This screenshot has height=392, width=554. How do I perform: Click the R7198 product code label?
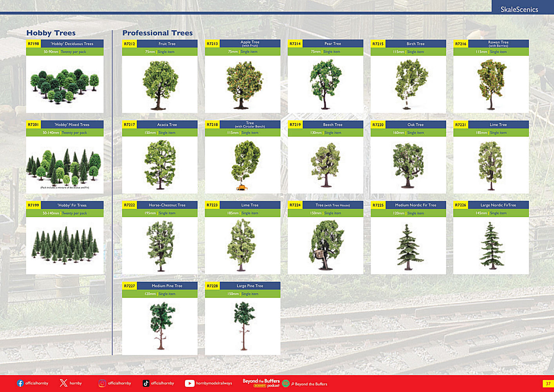pyautogui.click(x=33, y=44)
